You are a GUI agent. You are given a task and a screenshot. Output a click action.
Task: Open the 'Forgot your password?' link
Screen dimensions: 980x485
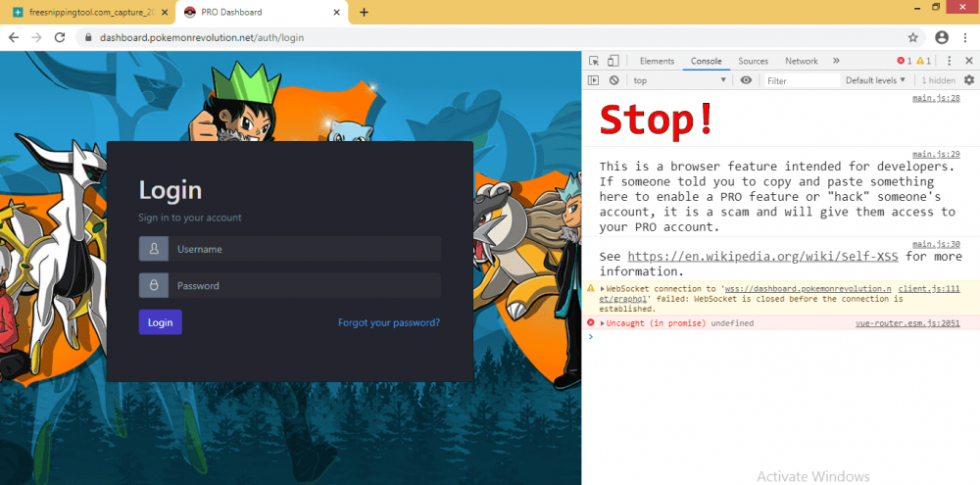pos(389,322)
